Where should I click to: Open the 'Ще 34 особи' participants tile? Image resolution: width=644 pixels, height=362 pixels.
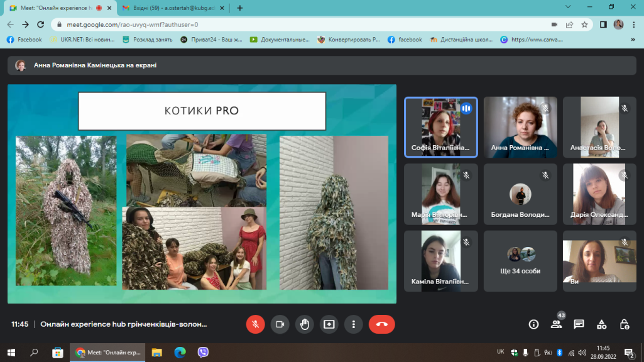(520, 261)
